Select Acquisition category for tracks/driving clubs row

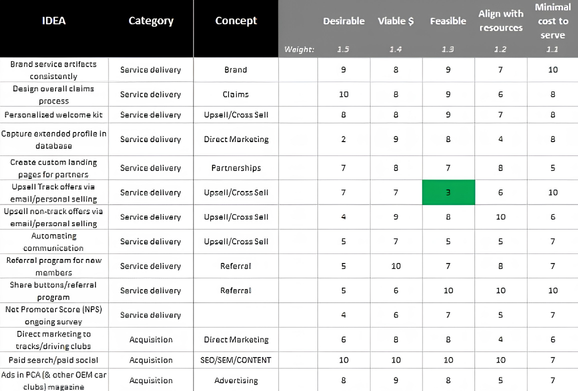click(x=151, y=339)
